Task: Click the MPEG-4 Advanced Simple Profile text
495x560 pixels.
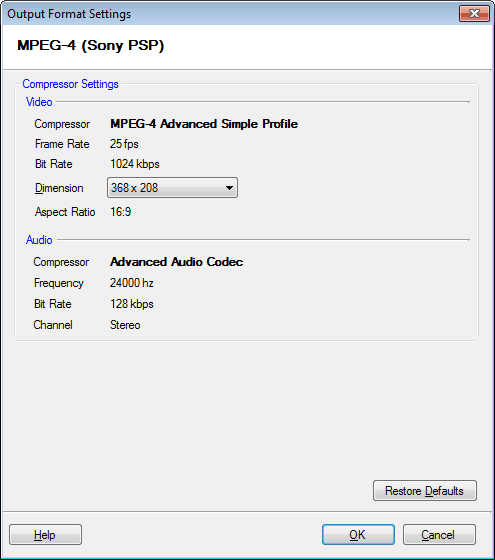Action: tap(204, 124)
